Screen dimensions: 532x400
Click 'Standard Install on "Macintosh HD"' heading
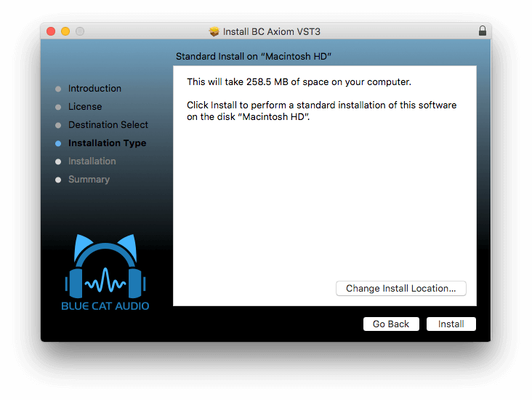(254, 57)
